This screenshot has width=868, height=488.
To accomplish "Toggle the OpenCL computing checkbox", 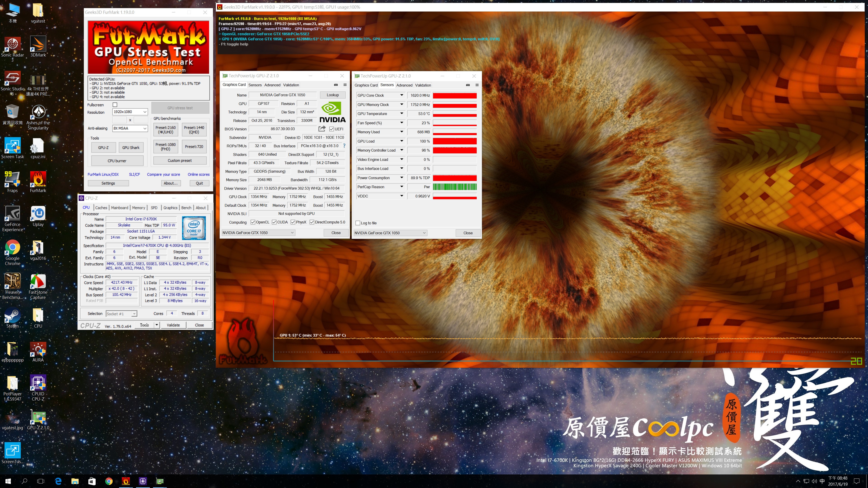I will (x=253, y=222).
